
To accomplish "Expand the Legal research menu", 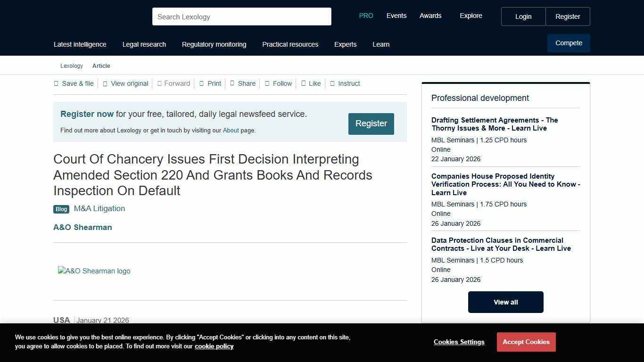I will tap(144, 44).
